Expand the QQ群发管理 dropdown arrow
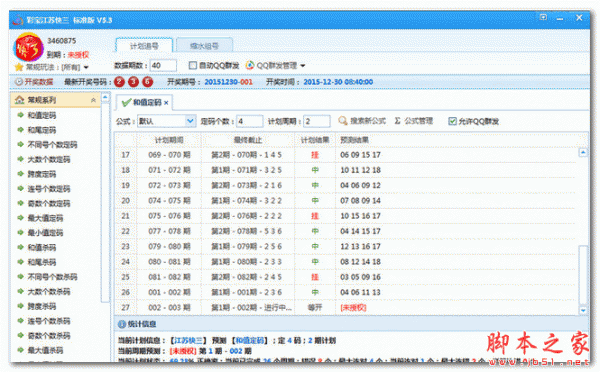Image resolution: width=600 pixels, height=372 pixels. coord(303,65)
